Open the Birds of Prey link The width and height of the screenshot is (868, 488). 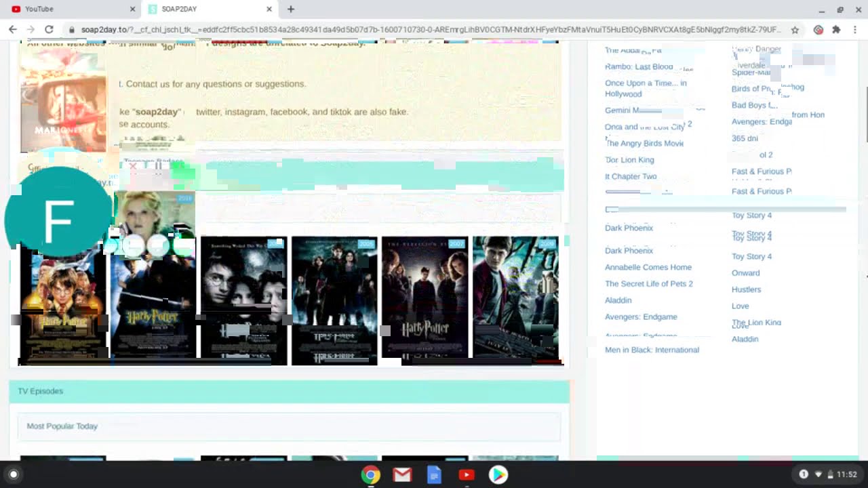click(754, 88)
